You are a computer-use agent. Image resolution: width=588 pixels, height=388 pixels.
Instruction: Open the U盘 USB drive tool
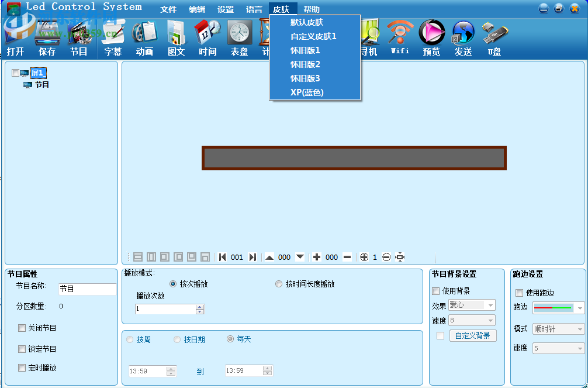(x=494, y=38)
